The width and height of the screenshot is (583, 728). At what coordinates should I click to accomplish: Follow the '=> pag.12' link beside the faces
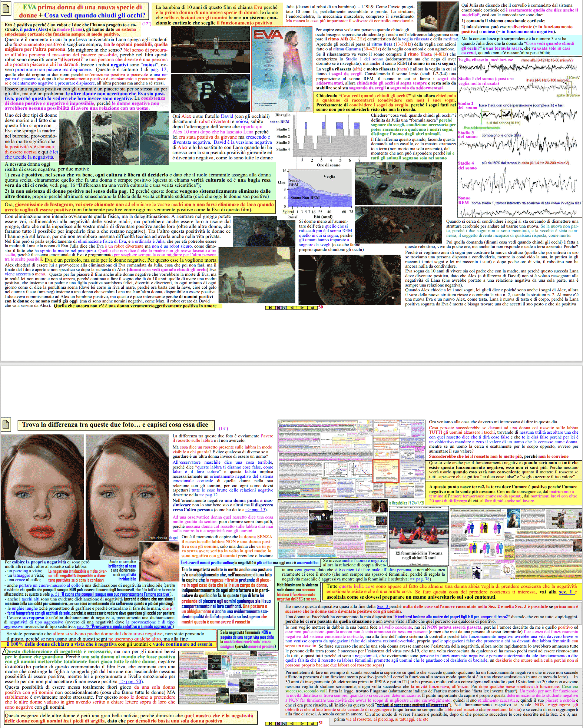[208, 494]
